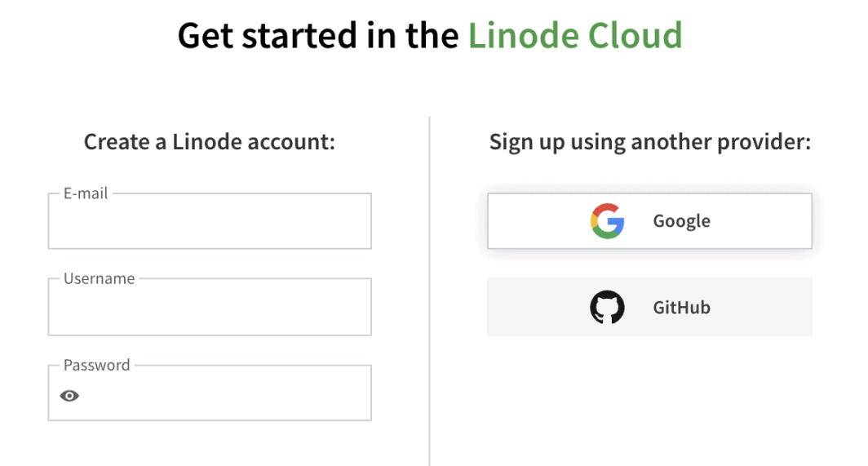The width and height of the screenshot is (868, 466).
Task: Click the GitHub octocat icon
Action: (607, 308)
